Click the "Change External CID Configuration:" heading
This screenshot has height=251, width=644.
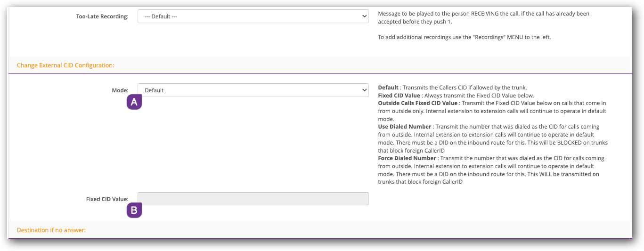pos(65,65)
